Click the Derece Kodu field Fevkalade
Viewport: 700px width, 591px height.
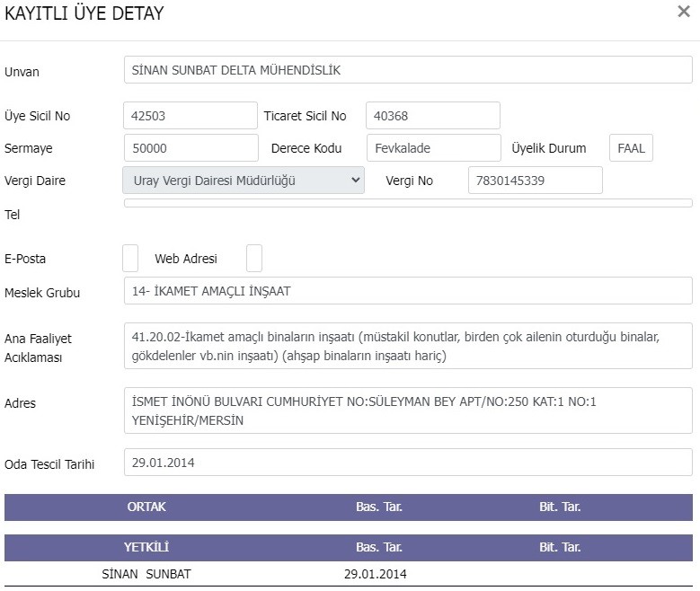coord(434,147)
